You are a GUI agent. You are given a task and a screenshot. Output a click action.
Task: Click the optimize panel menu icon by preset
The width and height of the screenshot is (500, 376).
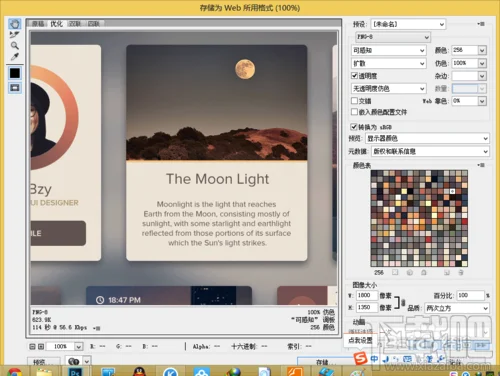click(x=481, y=24)
